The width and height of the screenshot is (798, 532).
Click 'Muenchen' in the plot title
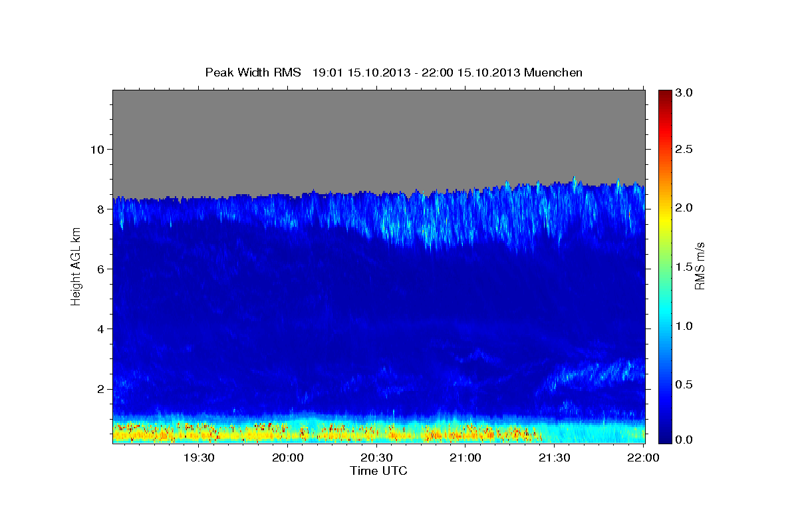pos(553,72)
